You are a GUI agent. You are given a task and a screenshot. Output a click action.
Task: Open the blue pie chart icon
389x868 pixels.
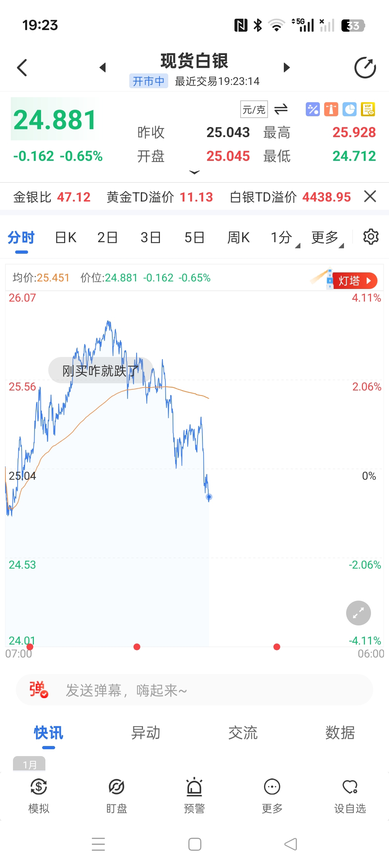coord(349,109)
